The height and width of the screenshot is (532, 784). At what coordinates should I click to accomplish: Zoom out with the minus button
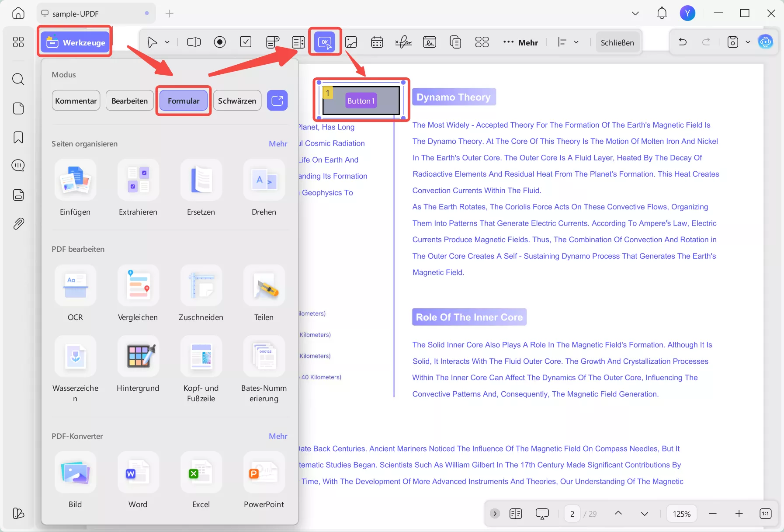click(713, 513)
